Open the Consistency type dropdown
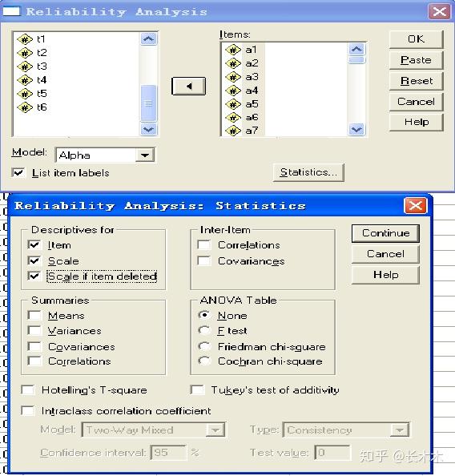This screenshot has height=476, width=455. point(400,430)
